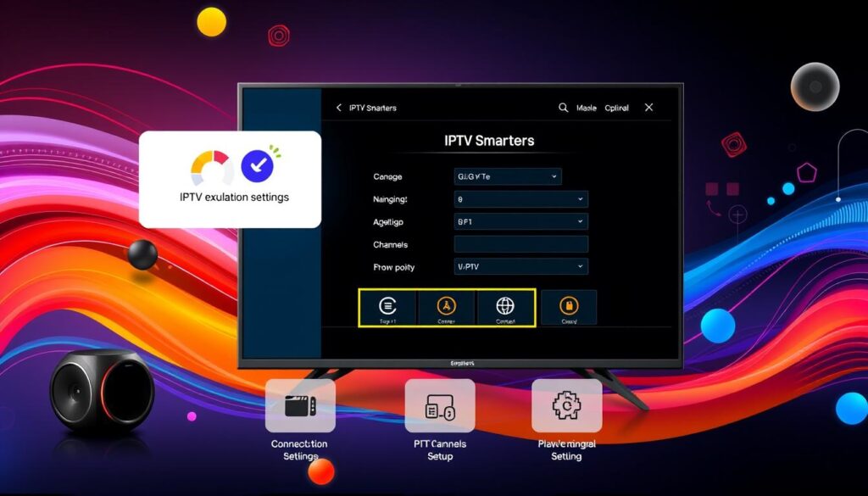Click the 'IPTV exulation settings' caption text
This screenshot has height=496, width=868.
pos(234,197)
